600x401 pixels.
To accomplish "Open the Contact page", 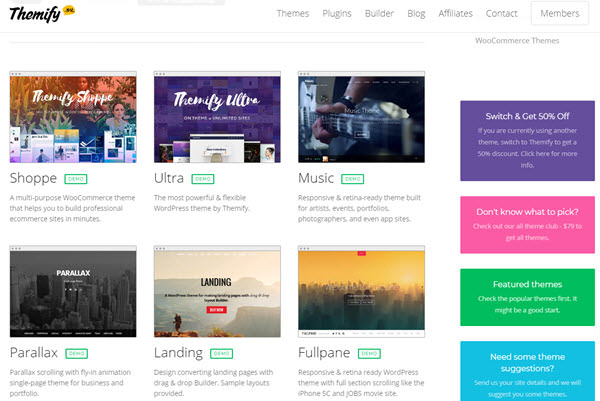I will pyautogui.click(x=501, y=13).
